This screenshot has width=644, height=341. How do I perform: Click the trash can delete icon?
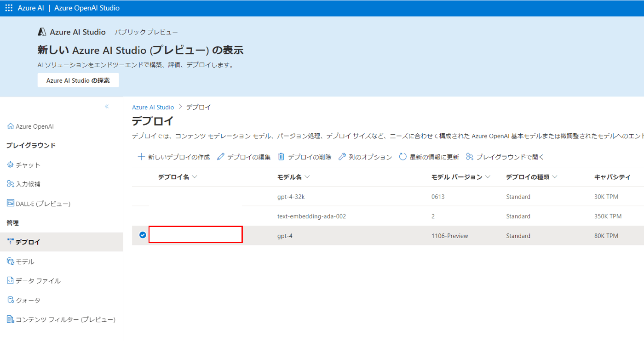pyautogui.click(x=282, y=157)
